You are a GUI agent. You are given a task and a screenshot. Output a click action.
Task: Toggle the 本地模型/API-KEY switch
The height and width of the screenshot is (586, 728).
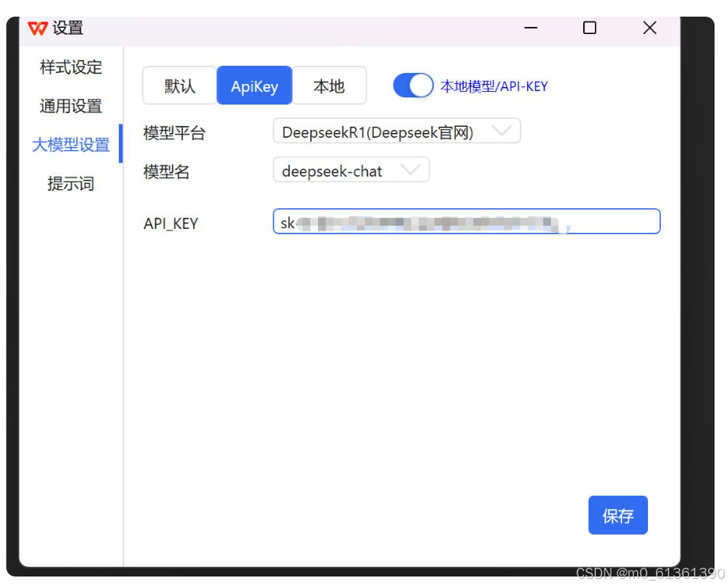pos(413,86)
